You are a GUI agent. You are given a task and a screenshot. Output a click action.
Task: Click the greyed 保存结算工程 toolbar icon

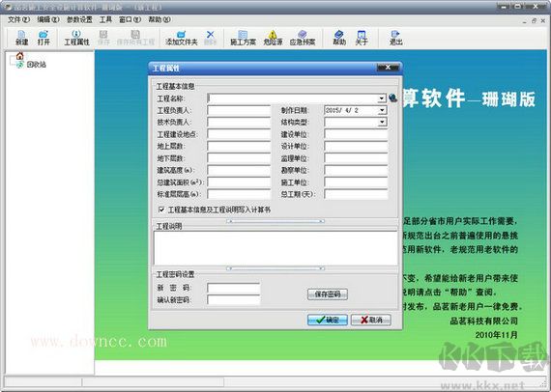[x=135, y=38]
